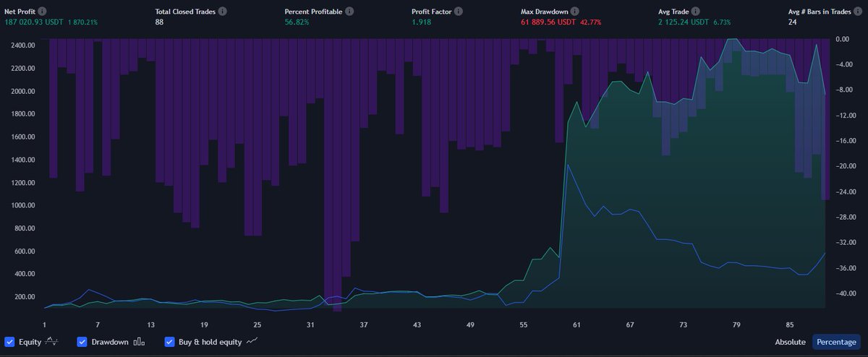Image resolution: width=868 pixels, height=357 pixels.
Task: Switch chart scale to Absolute
Action: (x=791, y=342)
